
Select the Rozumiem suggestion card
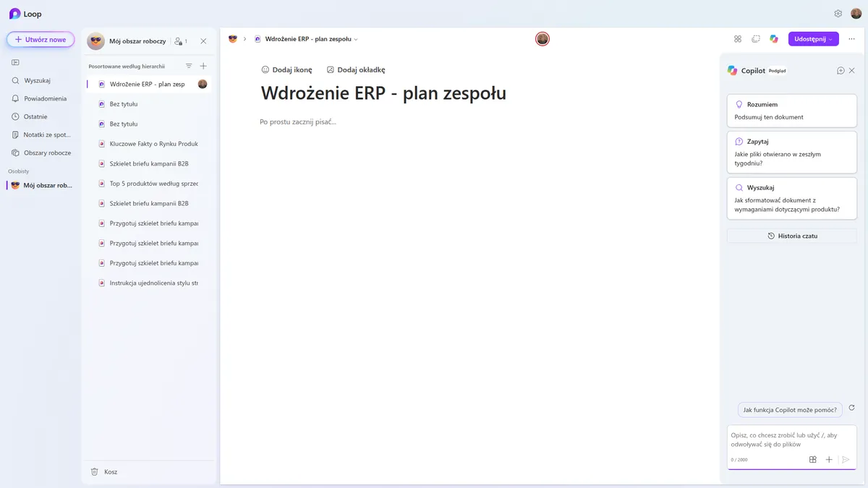click(792, 111)
